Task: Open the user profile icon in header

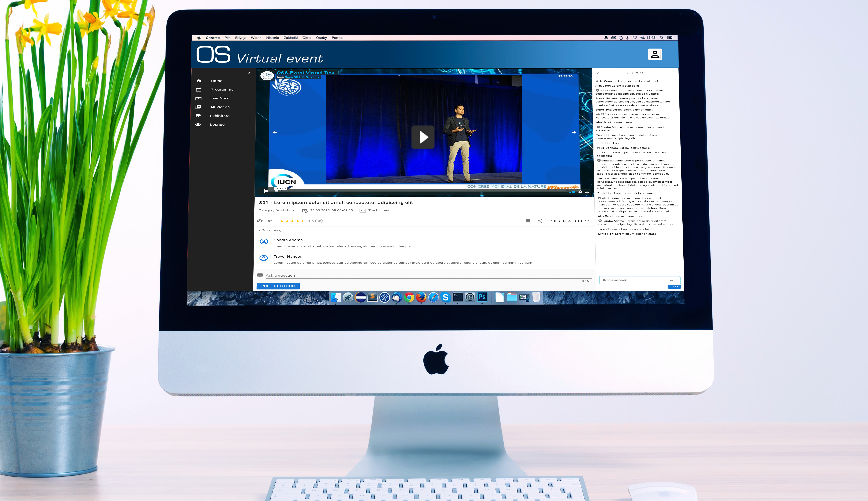Action: 655,54
